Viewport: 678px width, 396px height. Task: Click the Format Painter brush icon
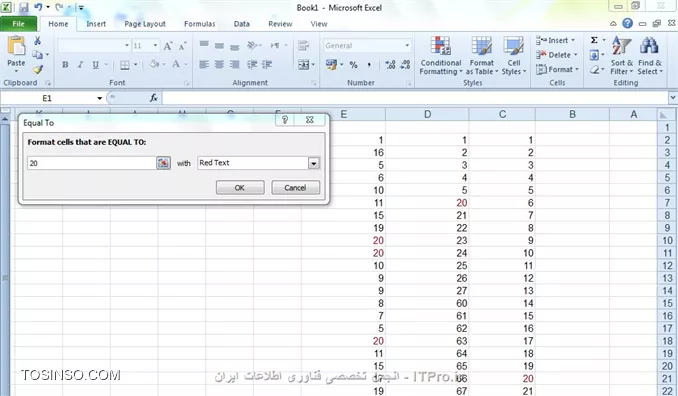pyautogui.click(x=38, y=69)
